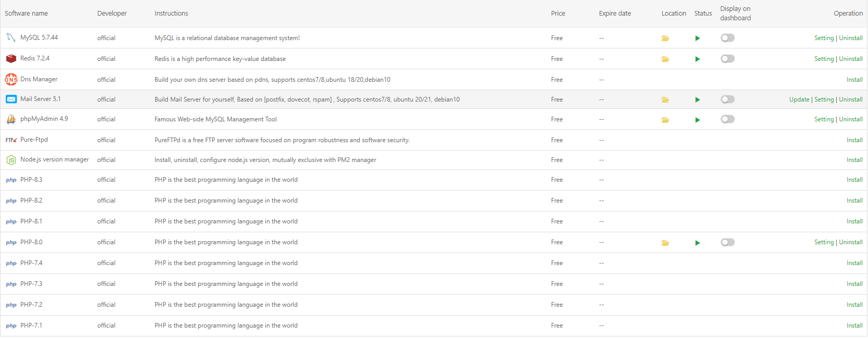868x338 pixels.
Task: Open the PHP-8.0 location folder icon
Action: pyautogui.click(x=665, y=243)
